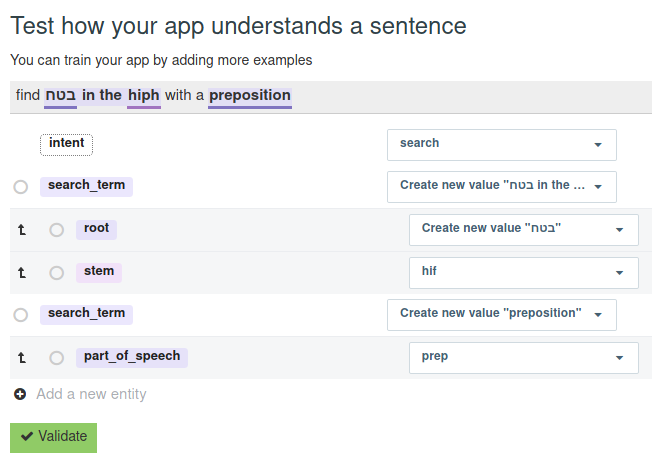Select the stem entity radio button
Screen dimensions: 652x465
[x=57, y=272]
